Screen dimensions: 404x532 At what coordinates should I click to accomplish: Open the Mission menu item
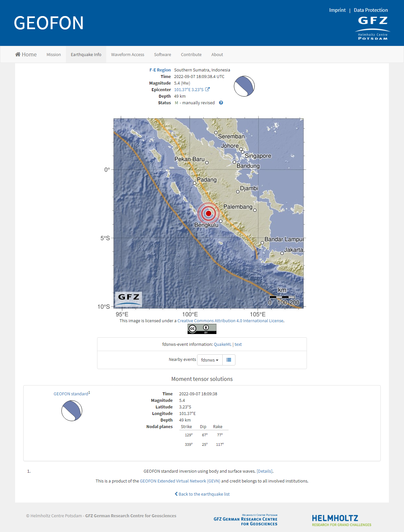coord(54,54)
